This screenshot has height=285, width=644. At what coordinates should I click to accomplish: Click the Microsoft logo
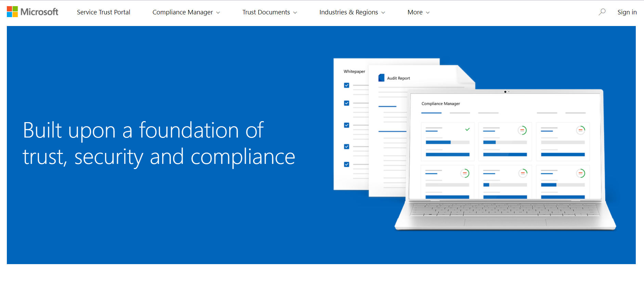32,12
